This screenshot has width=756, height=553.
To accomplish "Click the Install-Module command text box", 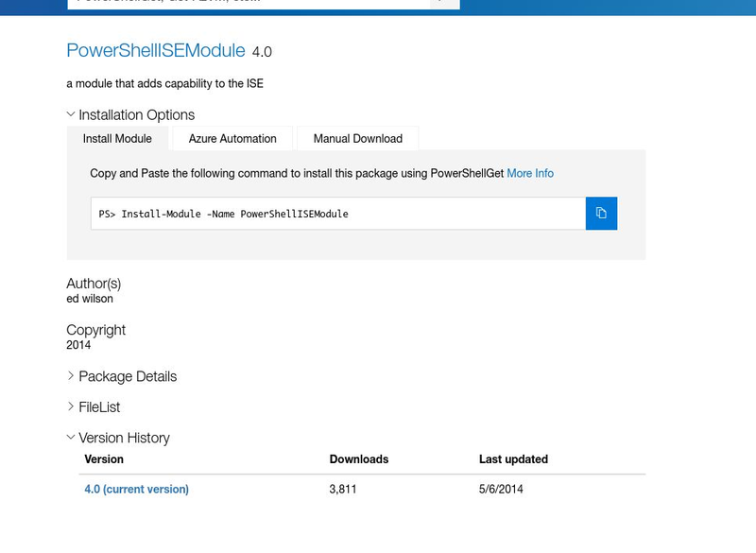I will (338, 213).
